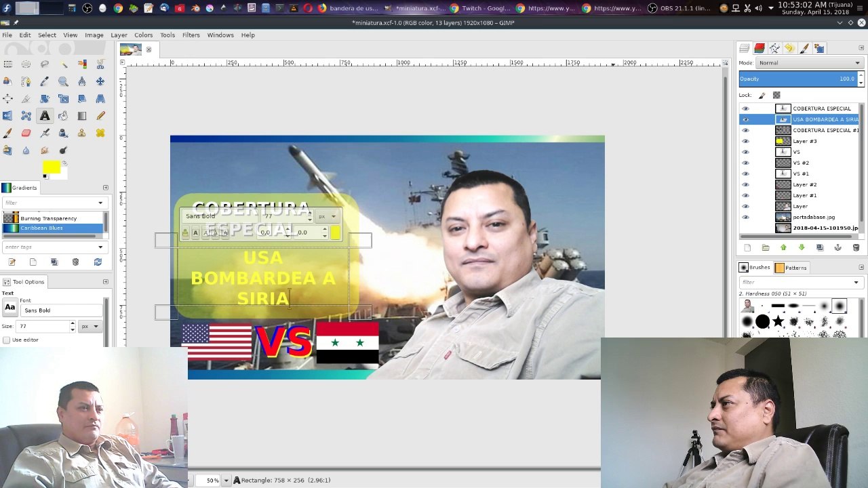Delete the selected layer
This screenshot has height=488, width=868.
856,248
